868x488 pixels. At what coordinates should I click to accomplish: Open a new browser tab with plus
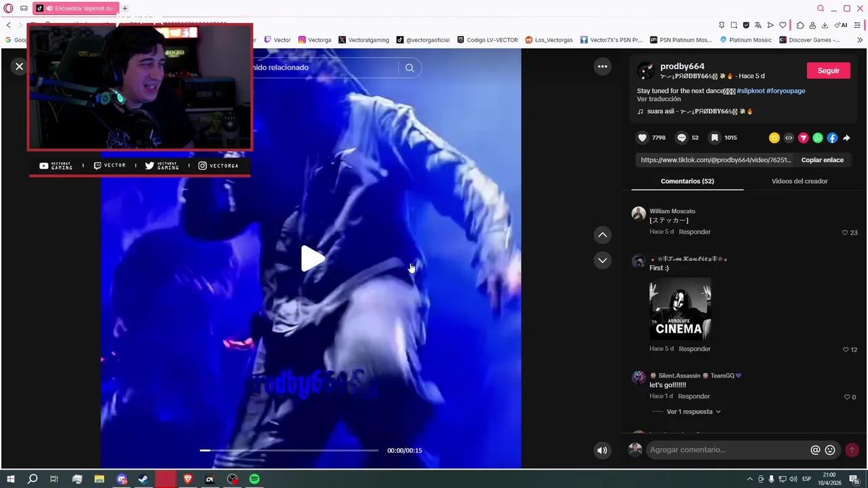[x=125, y=8]
